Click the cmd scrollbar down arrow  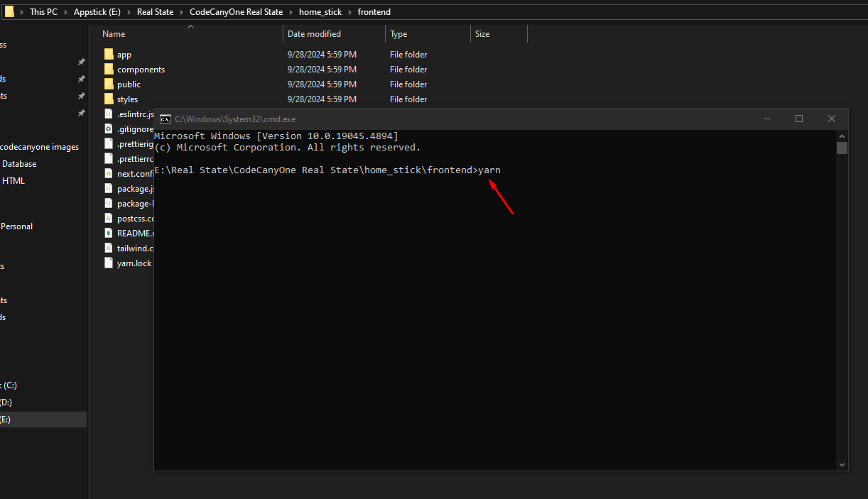coord(842,465)
